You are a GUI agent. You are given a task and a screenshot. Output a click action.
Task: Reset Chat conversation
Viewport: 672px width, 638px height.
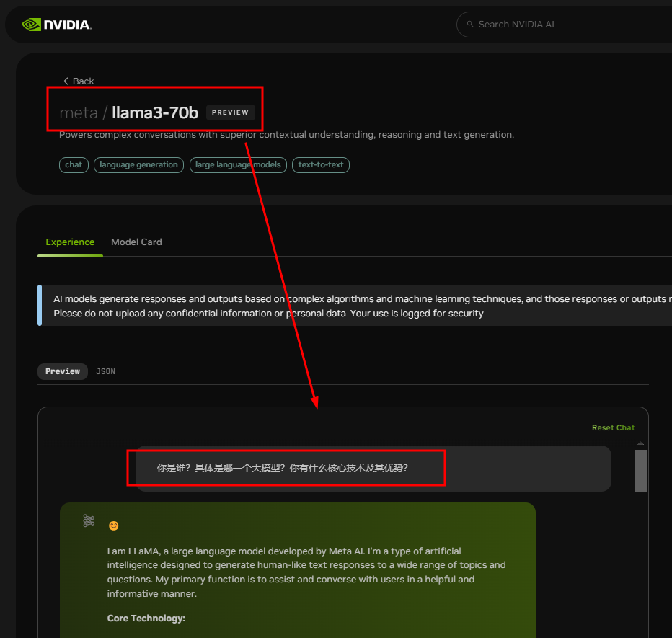613,427
